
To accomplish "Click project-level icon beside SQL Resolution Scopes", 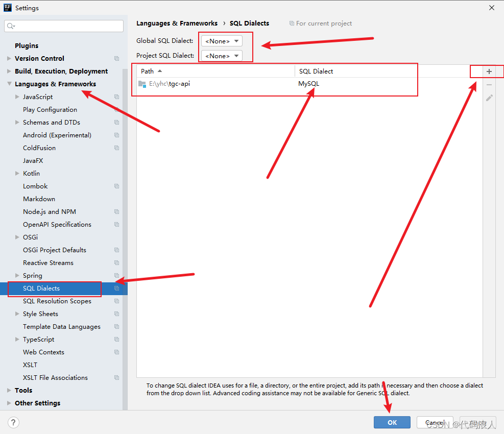I will coord(116,301).
